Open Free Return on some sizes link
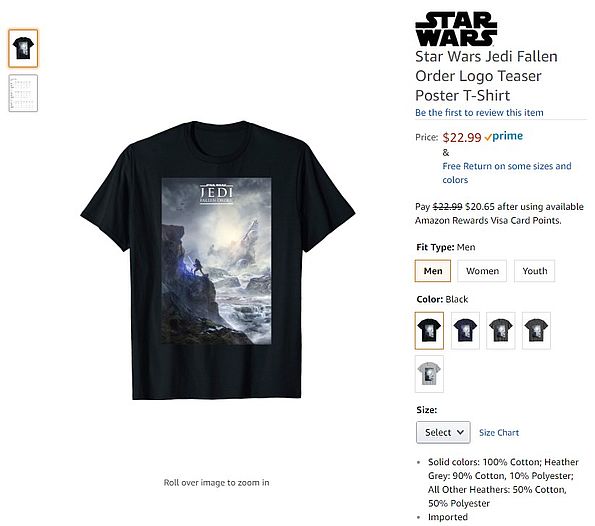The width and height of the screenshot is (595, 526). [x=507, y=173]
